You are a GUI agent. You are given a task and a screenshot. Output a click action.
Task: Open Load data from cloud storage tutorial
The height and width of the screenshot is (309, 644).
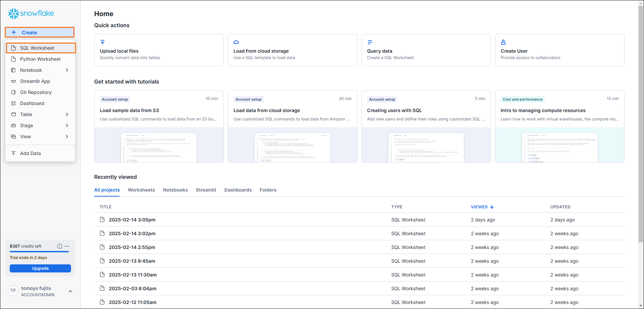293,126
